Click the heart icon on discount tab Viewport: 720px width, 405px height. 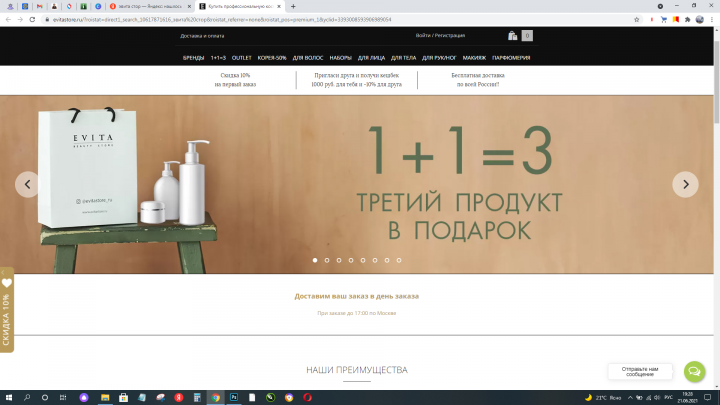pos(6,283)
